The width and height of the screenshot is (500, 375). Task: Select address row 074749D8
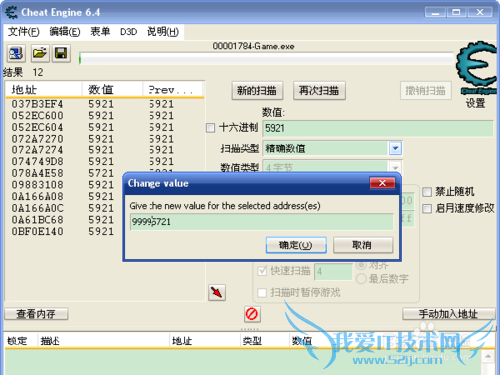coord(37,162)
